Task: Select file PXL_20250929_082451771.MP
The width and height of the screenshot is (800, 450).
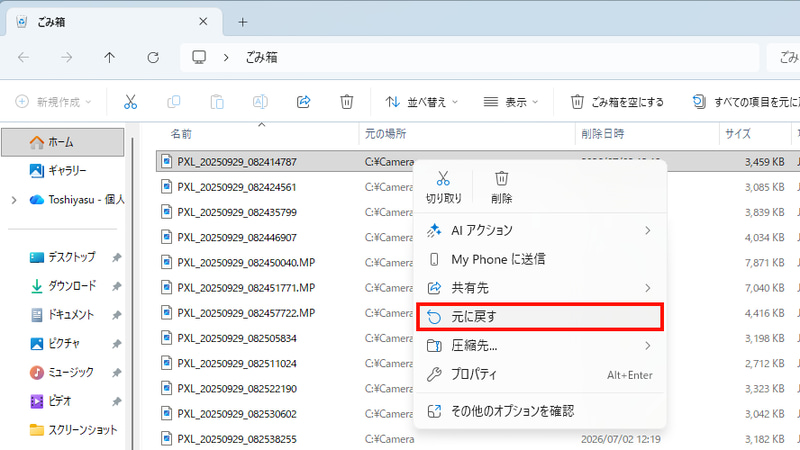Action: (246, 288)
